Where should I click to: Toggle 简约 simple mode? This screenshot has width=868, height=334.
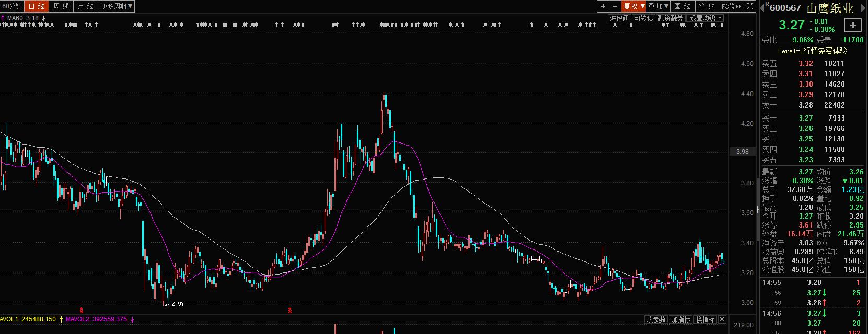pos(707,6)
